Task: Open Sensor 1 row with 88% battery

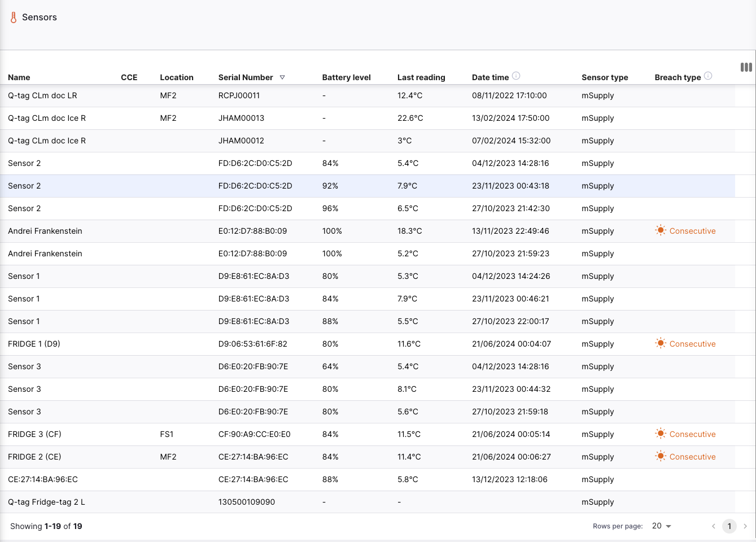Action: (x=368, y=321)
